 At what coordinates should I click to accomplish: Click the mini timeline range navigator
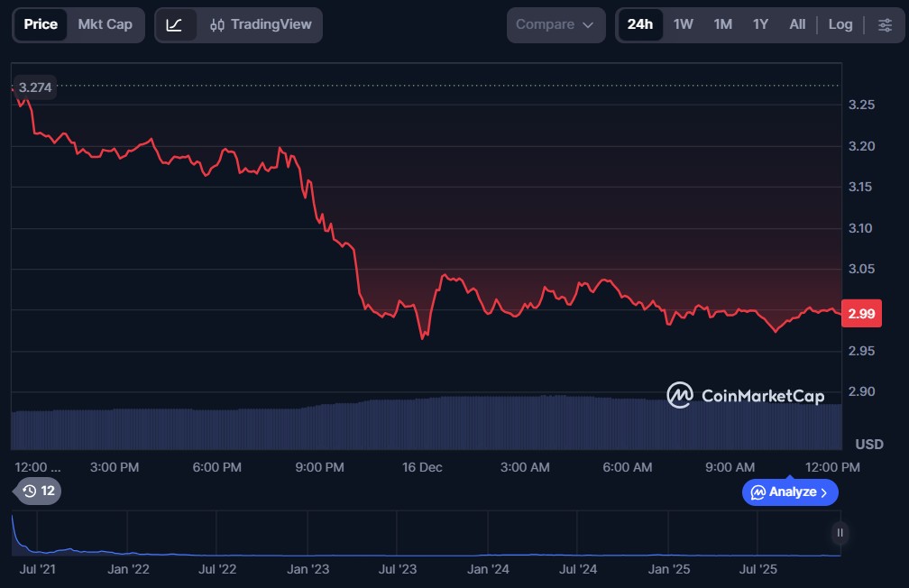(424, 534)
